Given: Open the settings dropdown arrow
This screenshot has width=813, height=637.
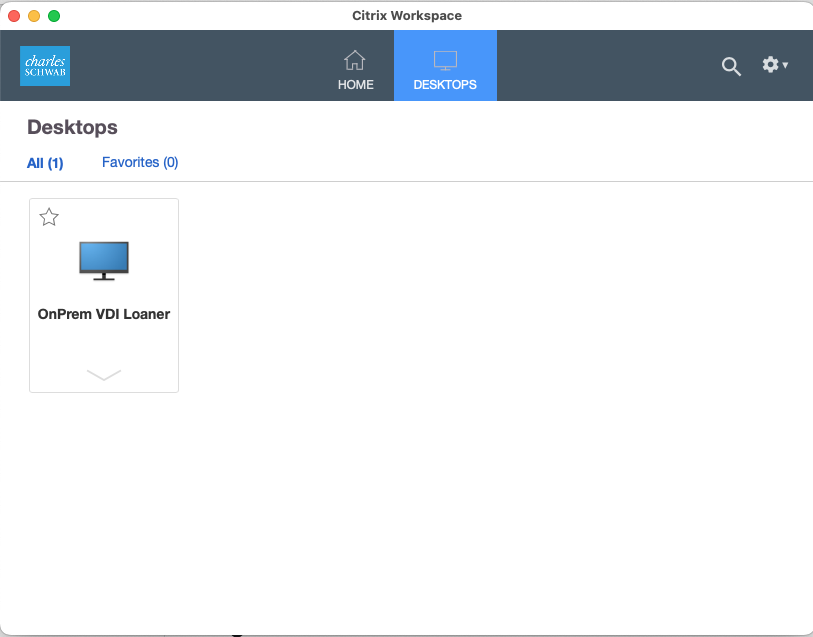Looking at the screenshot, I should [784, 66].
